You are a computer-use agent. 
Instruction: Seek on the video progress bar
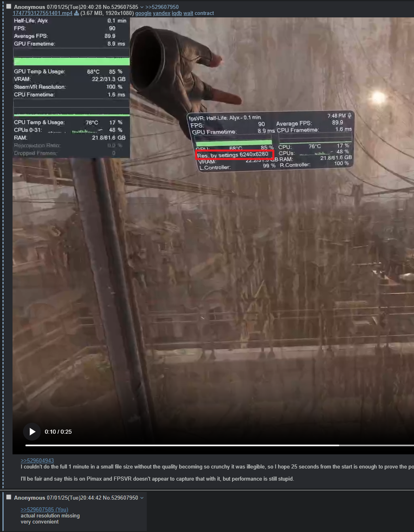(220, 445)
